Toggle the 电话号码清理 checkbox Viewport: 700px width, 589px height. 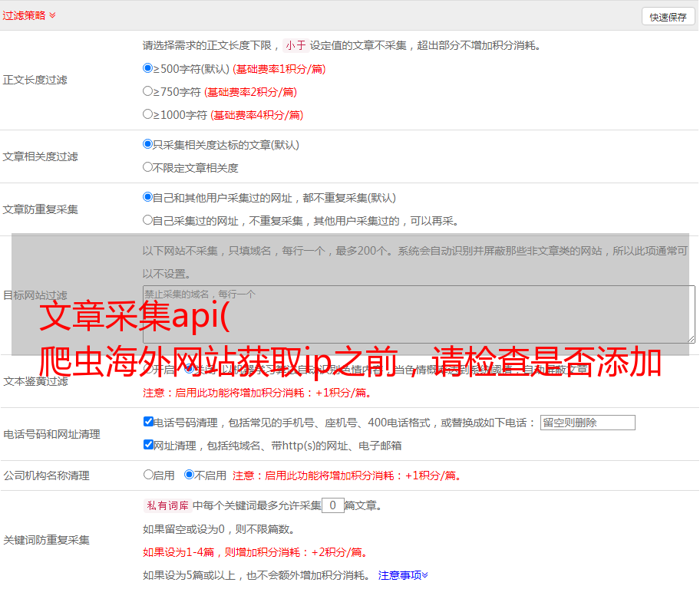[x=148, y=422]
